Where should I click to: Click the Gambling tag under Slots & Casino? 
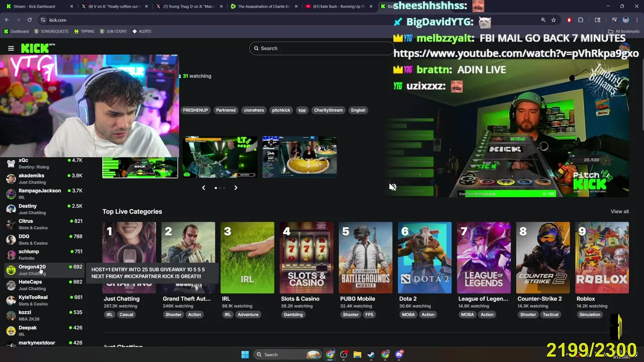[293, 315]
